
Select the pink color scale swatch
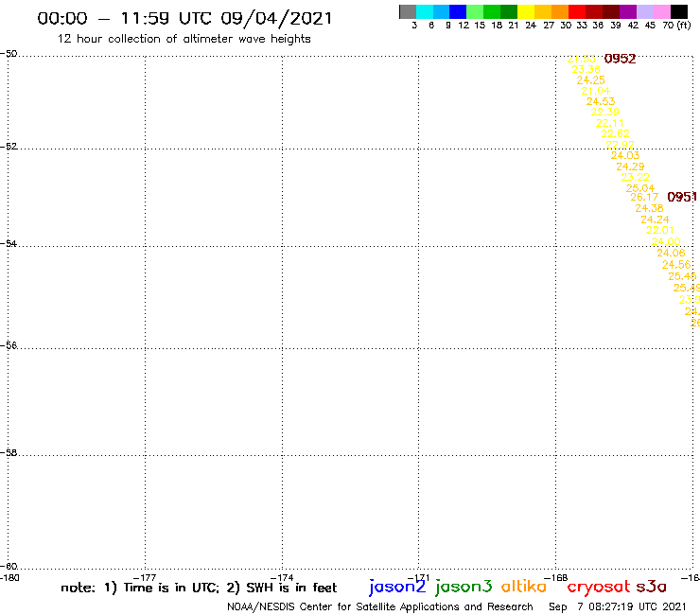pos(661,11)
